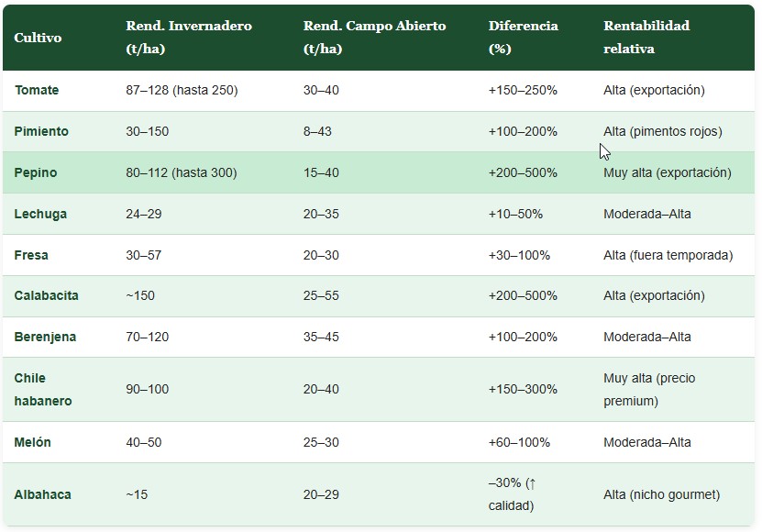Click the Rentabilidad relativa column header
The image size is (762, 532).
click(x=646, y=37)
